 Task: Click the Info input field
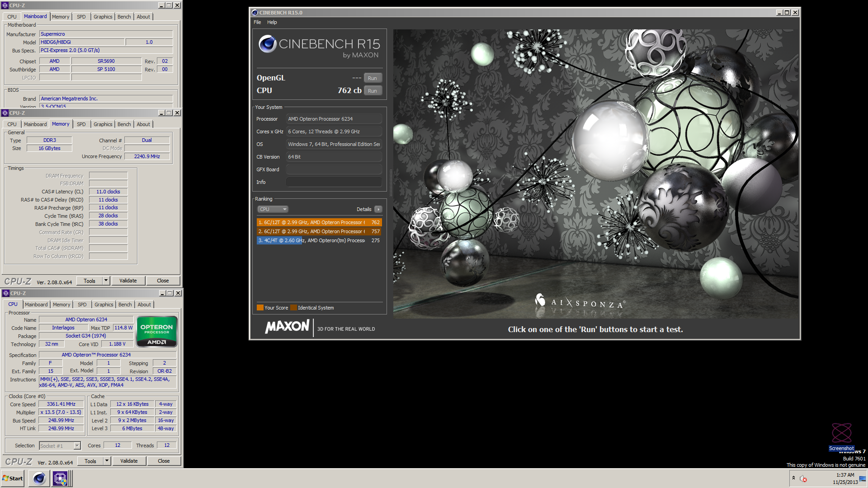(334, 182)
